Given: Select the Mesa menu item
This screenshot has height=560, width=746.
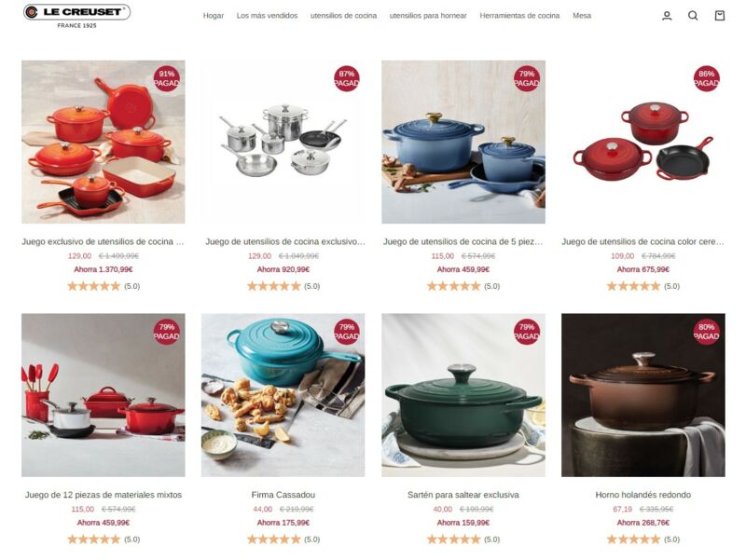Looking at the screenshot, I should pos(582,16).
